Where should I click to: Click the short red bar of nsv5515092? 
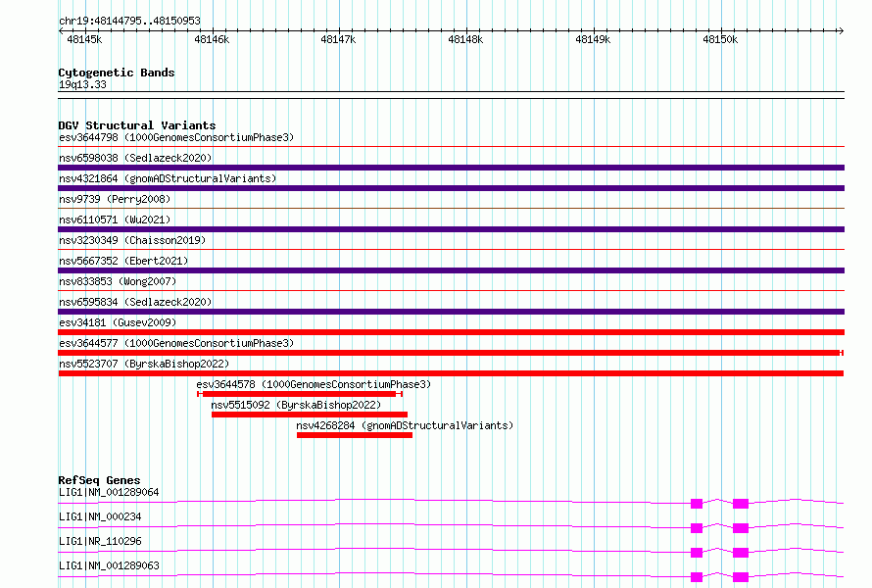pyautogui.click(x=310, y=415)
